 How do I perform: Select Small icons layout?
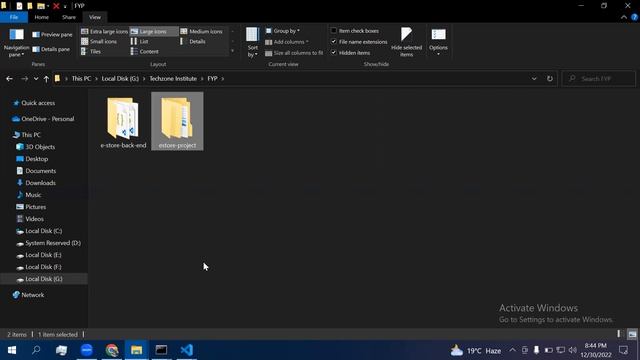click(x=99, y=42)
